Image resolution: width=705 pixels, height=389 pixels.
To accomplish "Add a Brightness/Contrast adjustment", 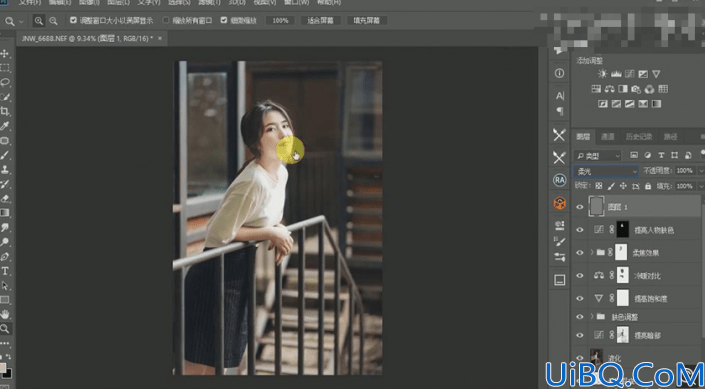I will click(602, 74).
